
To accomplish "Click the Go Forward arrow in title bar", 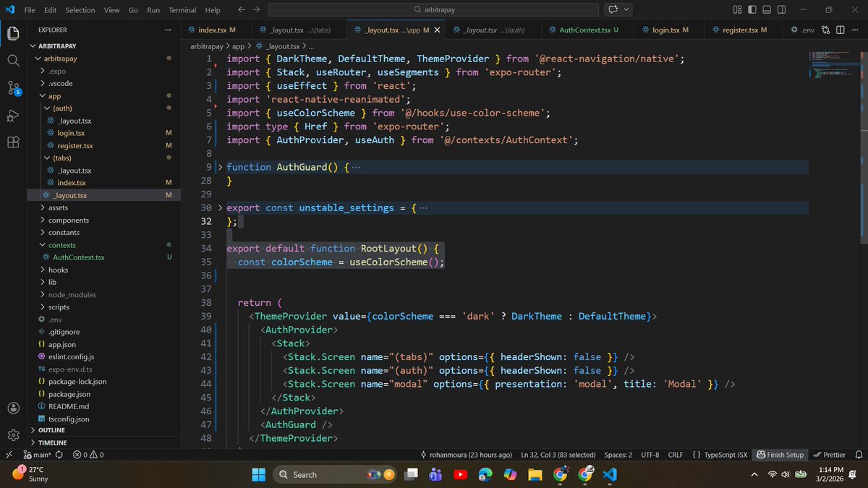I will click(257, 10).
